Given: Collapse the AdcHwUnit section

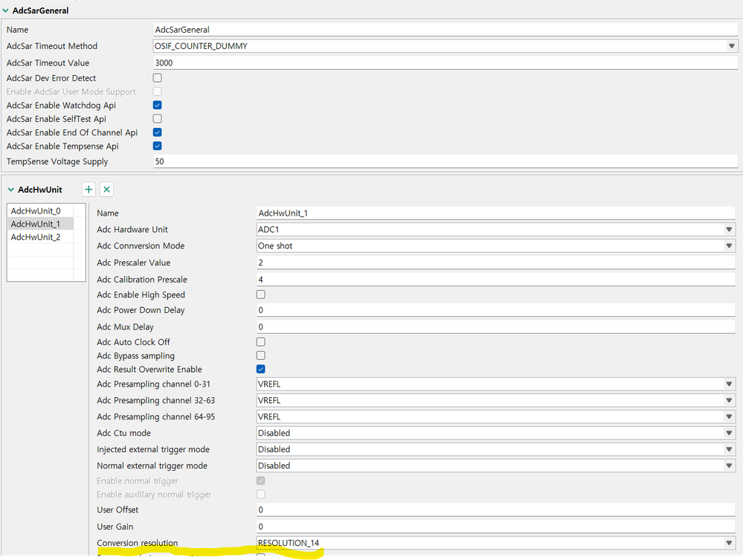Looking at the screenshot, I should pos(11,190).
